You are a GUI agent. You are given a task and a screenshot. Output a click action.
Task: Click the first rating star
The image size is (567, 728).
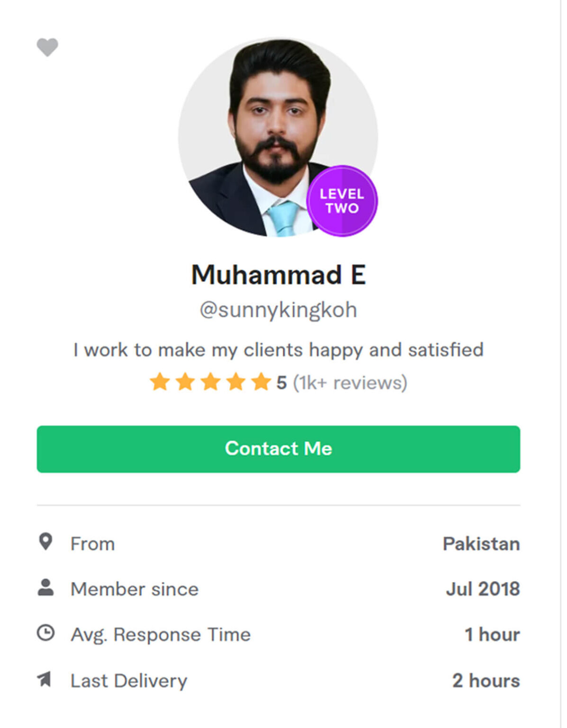pos(160,382)
